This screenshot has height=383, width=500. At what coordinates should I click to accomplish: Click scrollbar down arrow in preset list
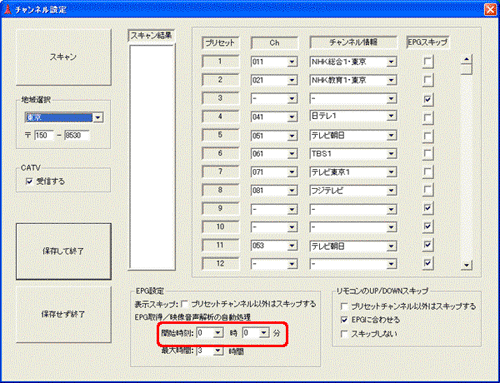click(467, 265)
